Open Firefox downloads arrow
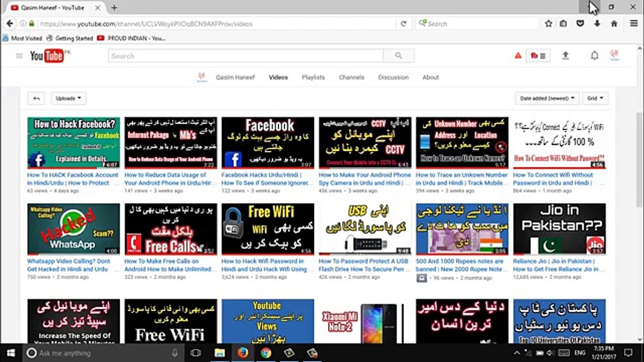644x362 pixels. pyautogui.click(x=597, y=24)
